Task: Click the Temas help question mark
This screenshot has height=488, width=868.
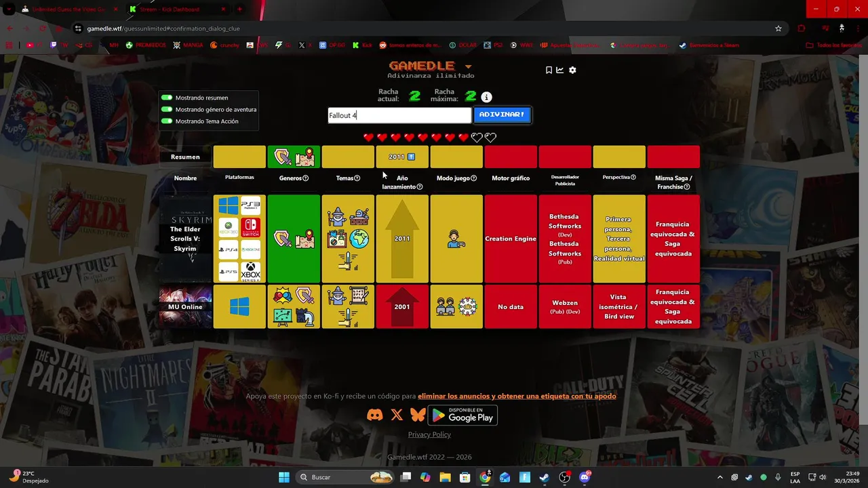Action: pyautogui.click(x=357, y=178)
